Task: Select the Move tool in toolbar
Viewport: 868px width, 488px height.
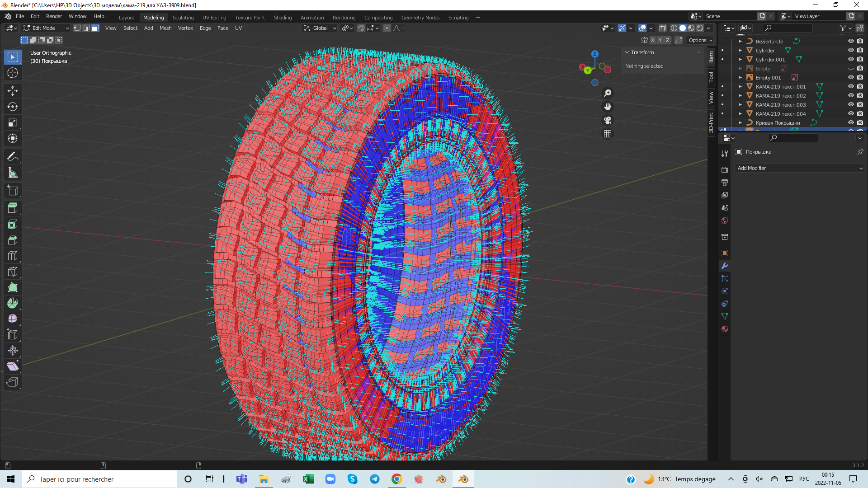Action: tap(13, 91)
